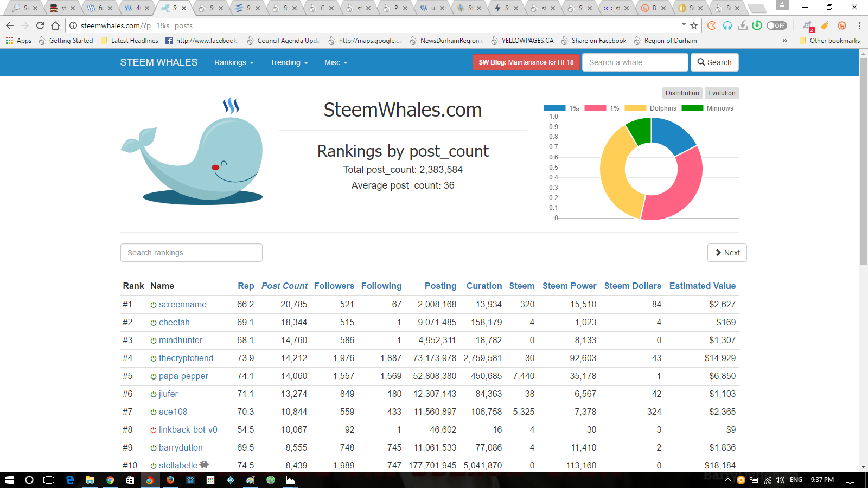868x488 pixels.
Task: Go to browser home page icon
Action: click(x=55, y=25)
